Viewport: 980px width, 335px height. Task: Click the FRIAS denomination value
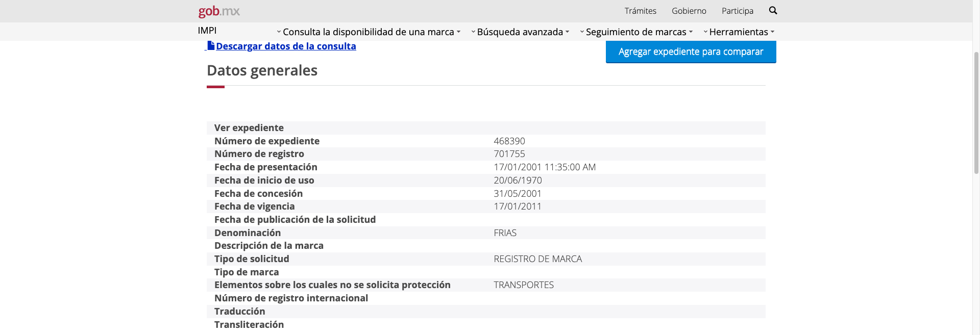click(505, 233)
